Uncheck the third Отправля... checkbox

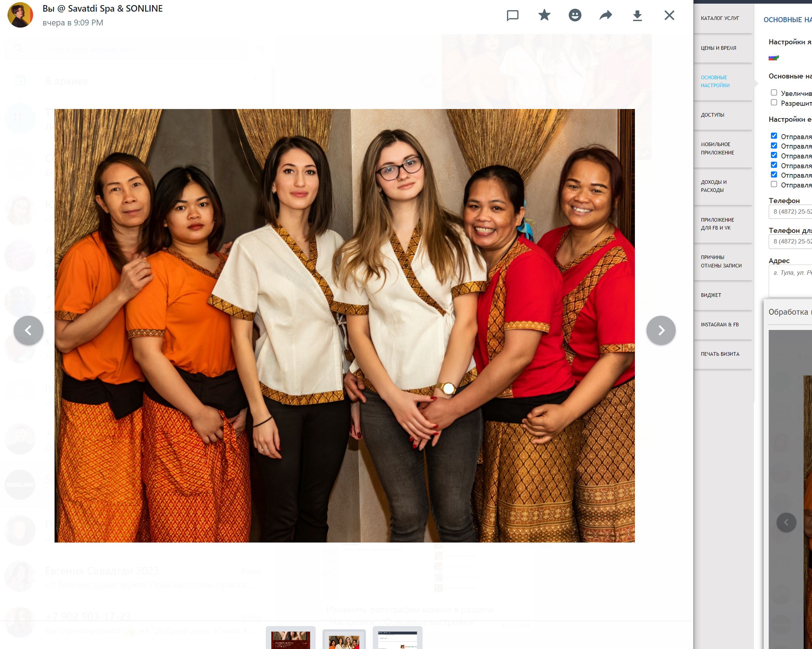coord(774,155)
